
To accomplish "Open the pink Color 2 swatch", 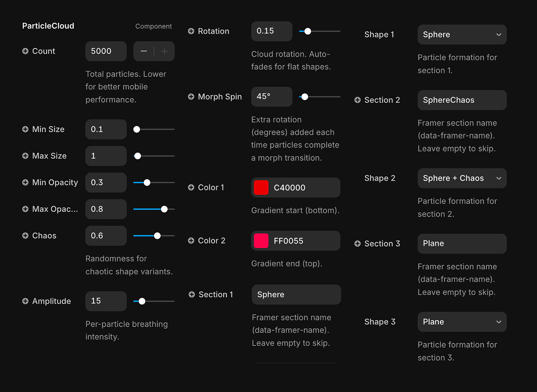I will pos(261,241).
